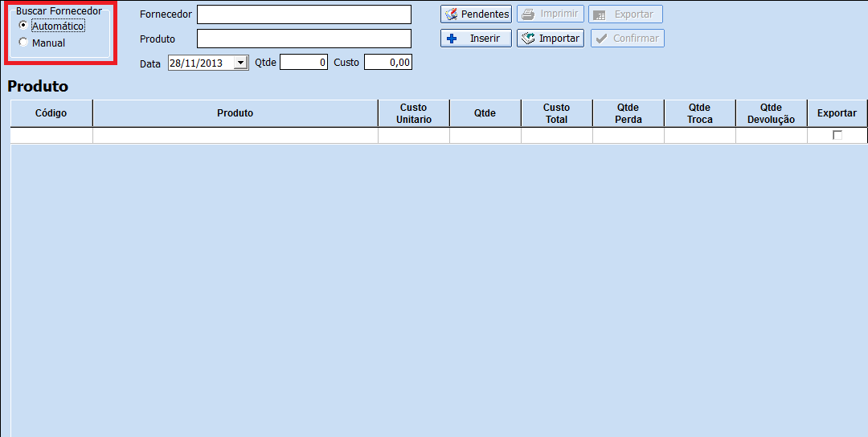Click the Qtde Perda column header
Viewport: 868px width, 437px height.
pyautogui.click(x=628, y=113)
